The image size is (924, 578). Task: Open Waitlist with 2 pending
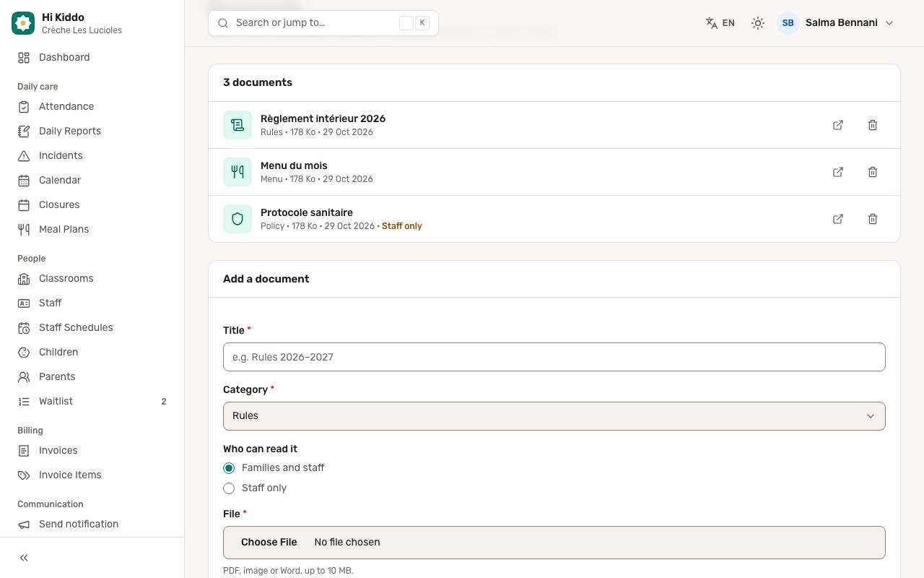(92, 401)
